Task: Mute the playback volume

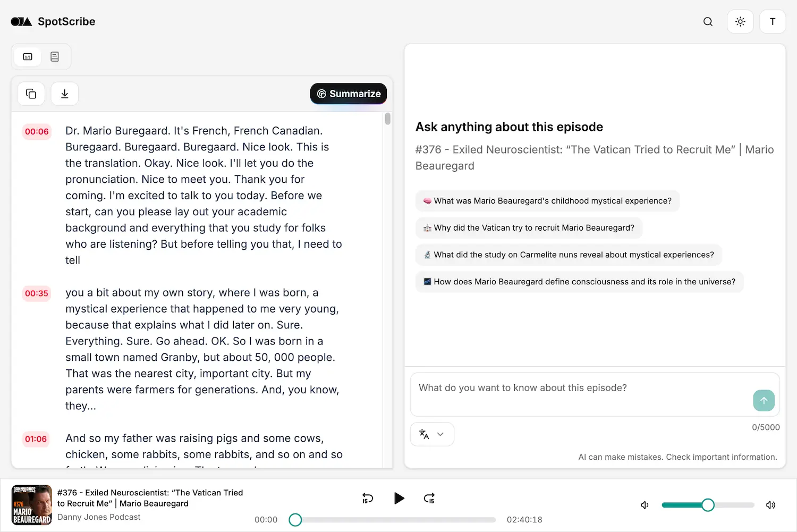Action: [645, 505]
